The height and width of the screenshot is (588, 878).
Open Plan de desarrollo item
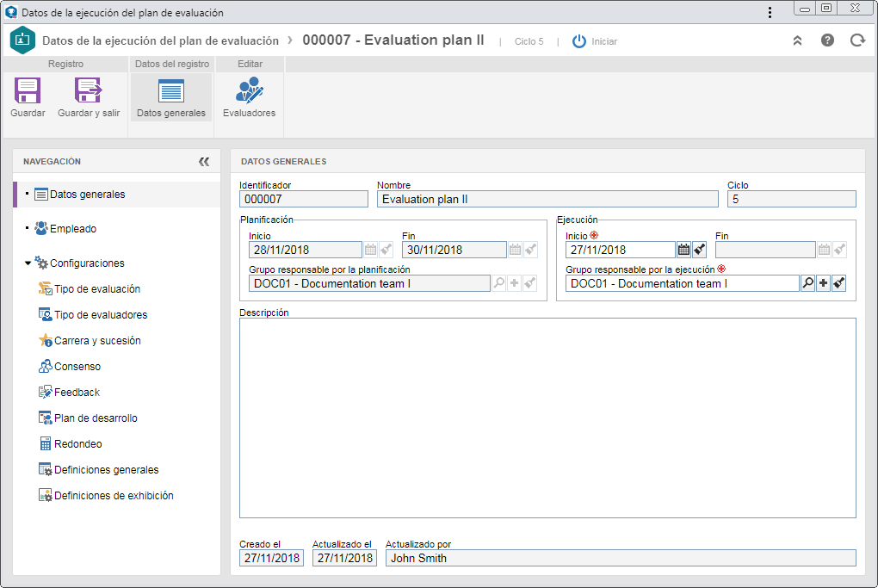[96, 418]
